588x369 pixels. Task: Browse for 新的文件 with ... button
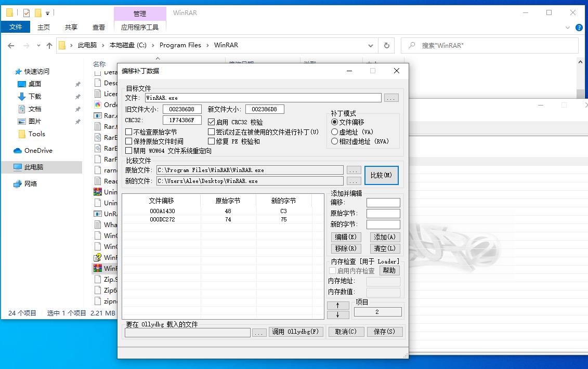tap(354, 181)
